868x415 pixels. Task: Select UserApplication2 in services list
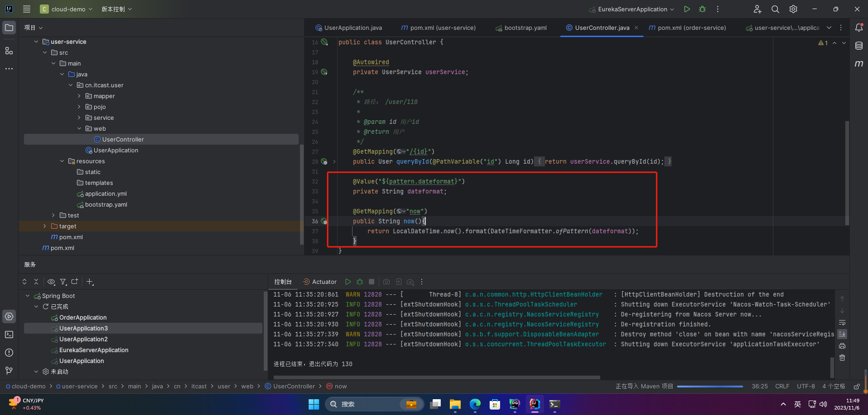tap(83, 339)
